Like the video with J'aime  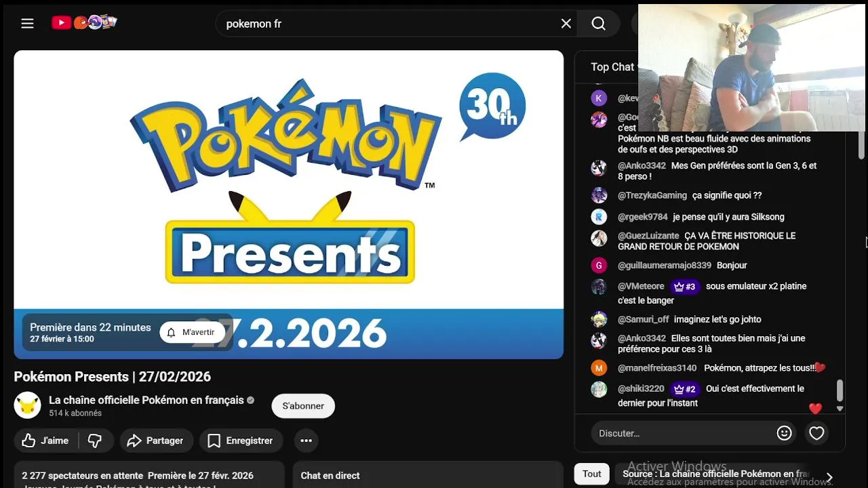46,441
